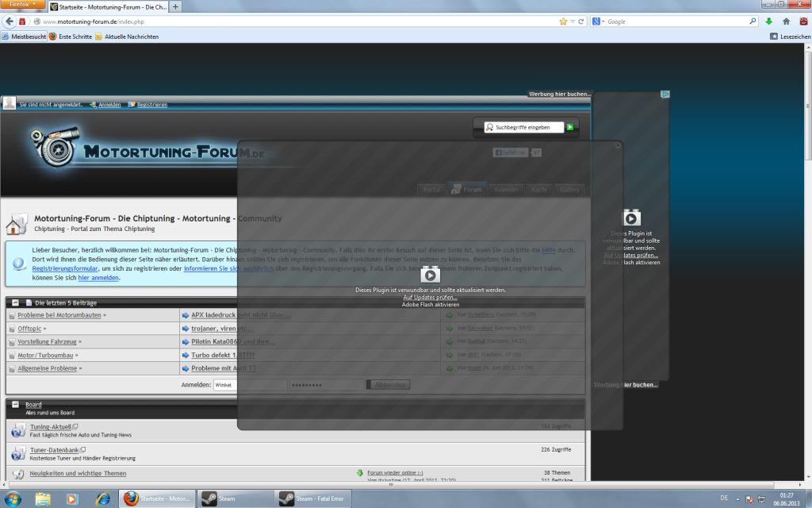This screenshot has height=508, width=812.
Task: Open the Windows Start menu
Action: coord(13,498)
